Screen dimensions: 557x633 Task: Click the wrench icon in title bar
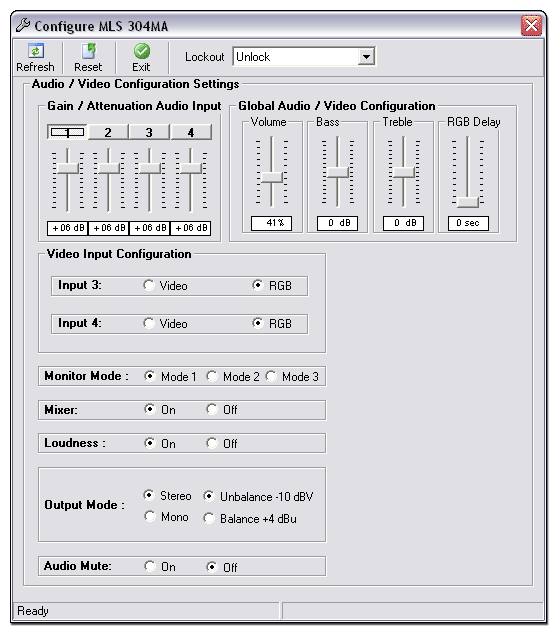tap(23, 25)
